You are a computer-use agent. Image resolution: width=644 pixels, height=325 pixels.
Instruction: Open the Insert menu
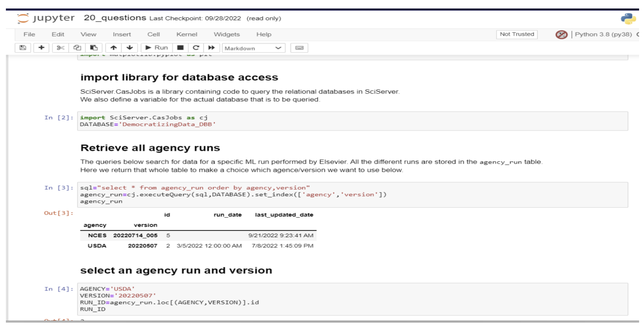point(122,34)
